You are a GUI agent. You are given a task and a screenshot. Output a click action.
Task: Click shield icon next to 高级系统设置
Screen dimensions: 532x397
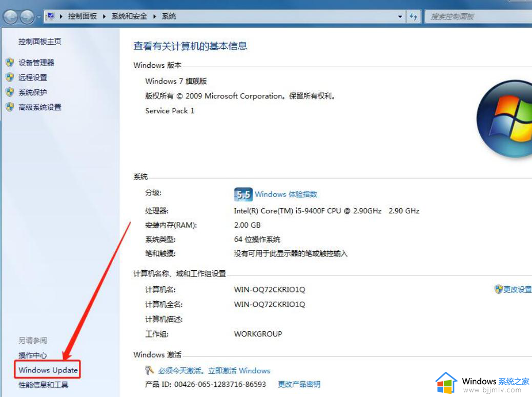coord(10,107)
